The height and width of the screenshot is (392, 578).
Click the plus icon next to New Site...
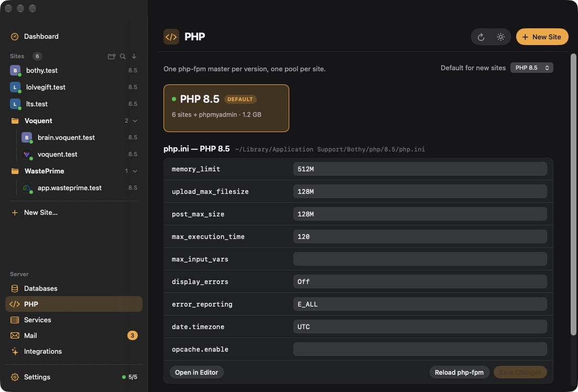(x=15, y=212)
